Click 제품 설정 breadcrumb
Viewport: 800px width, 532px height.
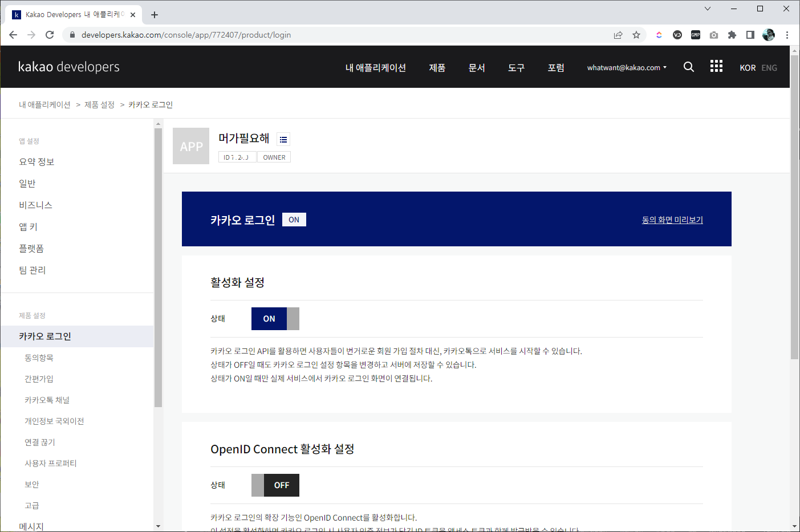(99, 104)
